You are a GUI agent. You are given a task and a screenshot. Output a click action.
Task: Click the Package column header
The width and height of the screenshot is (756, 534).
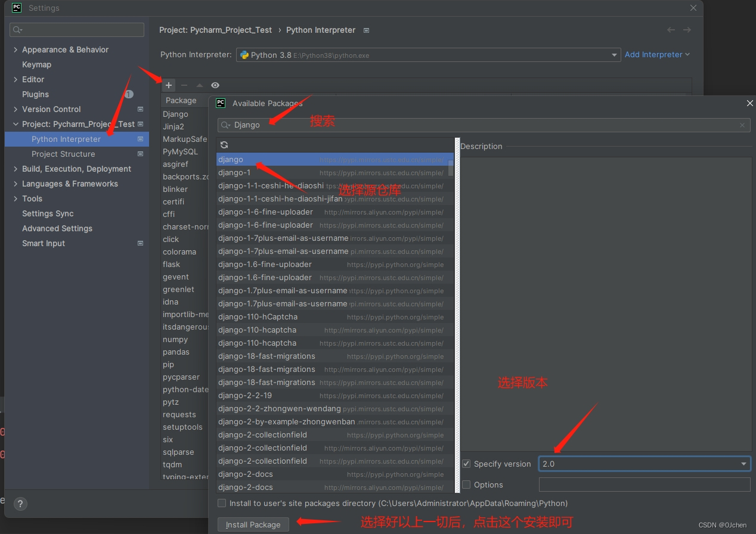coord(181,100)
